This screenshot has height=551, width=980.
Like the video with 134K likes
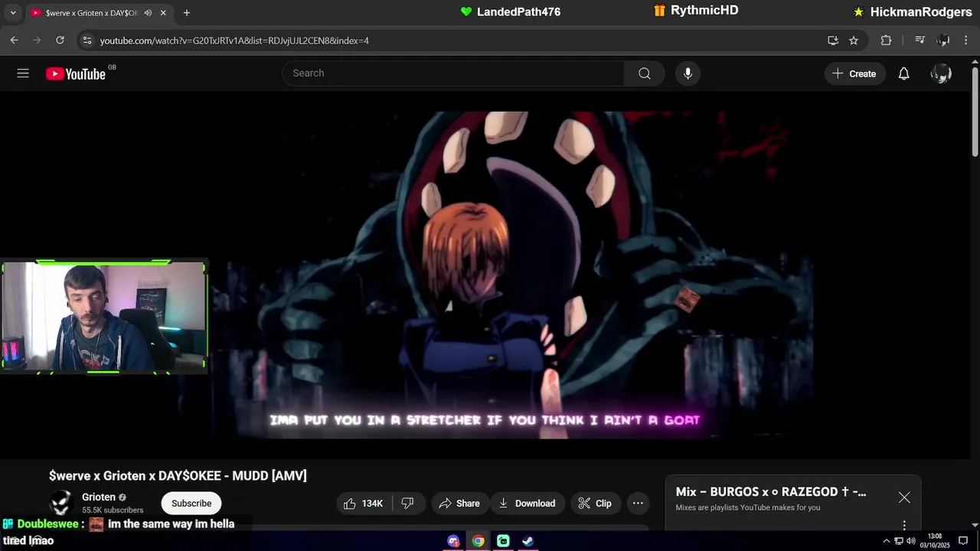pyautogui.click(x=364, y=503)
